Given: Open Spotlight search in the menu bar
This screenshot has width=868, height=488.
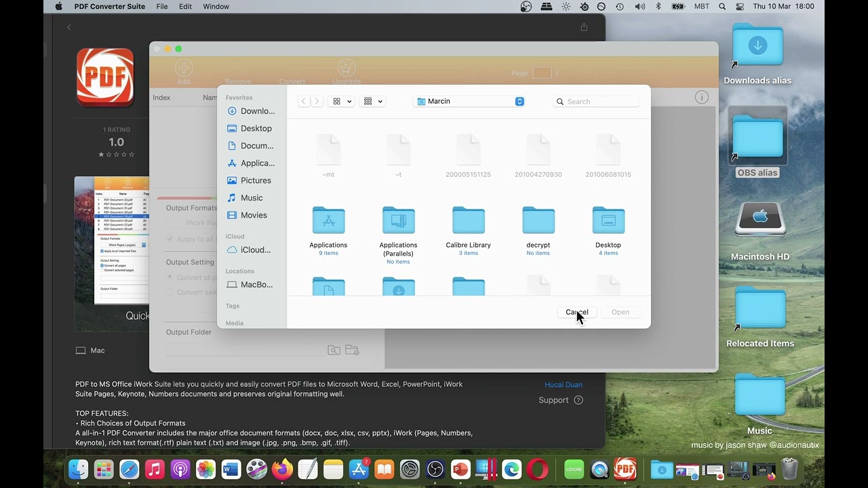Looking at the screenshot, I should pyautogui.click(x=722, y=7).
